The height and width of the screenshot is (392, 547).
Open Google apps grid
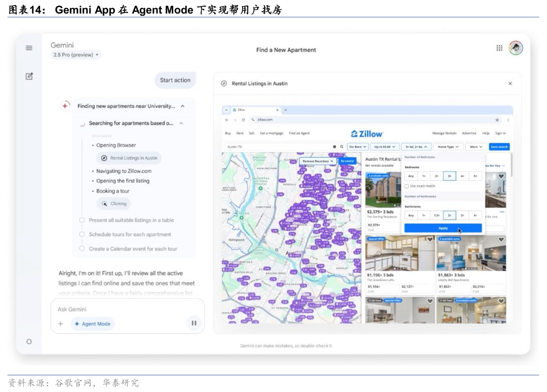(x=499, y=48)
